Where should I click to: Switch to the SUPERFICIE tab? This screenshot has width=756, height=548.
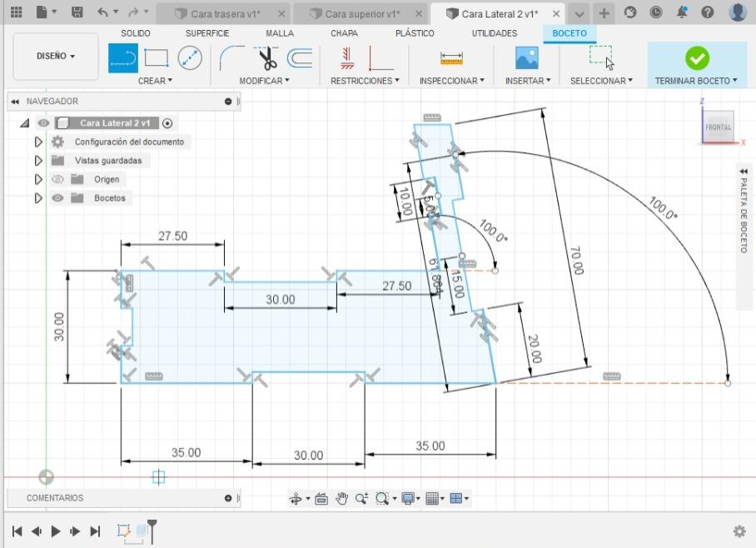click(207, 33)
